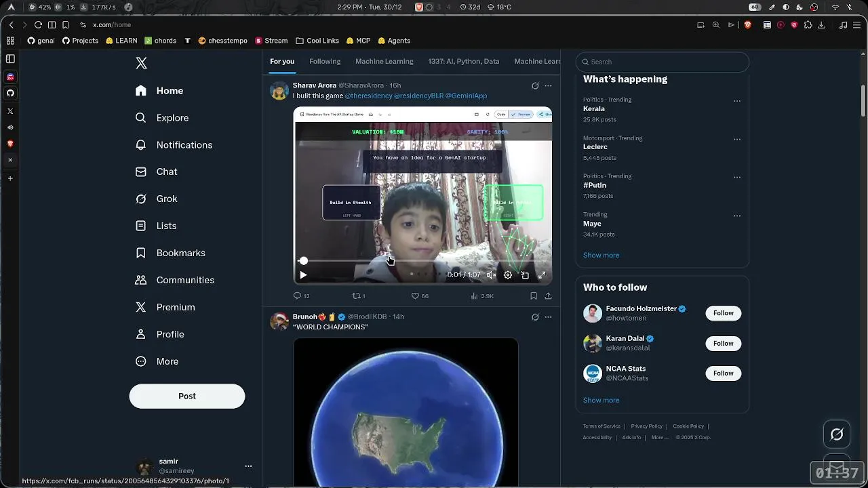Click the X logo in sidebar
The image size is (868, 488).
(141, 63)
